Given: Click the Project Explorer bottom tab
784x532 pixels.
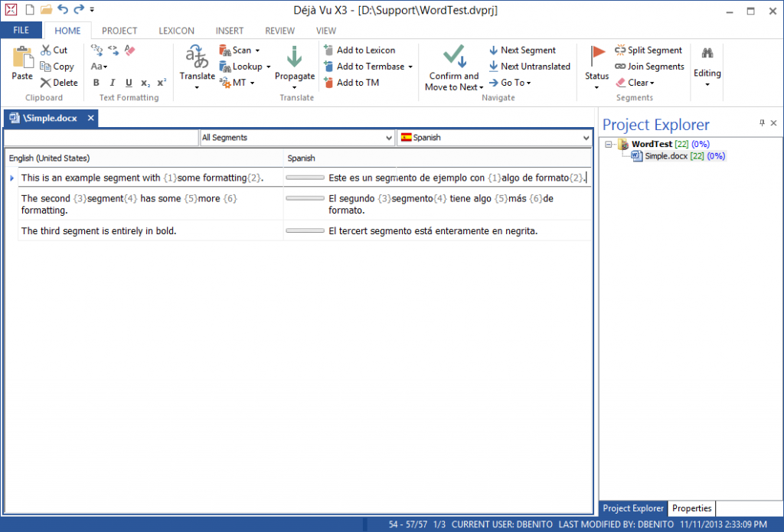Looking at the screenshot, I should point(633,508).
